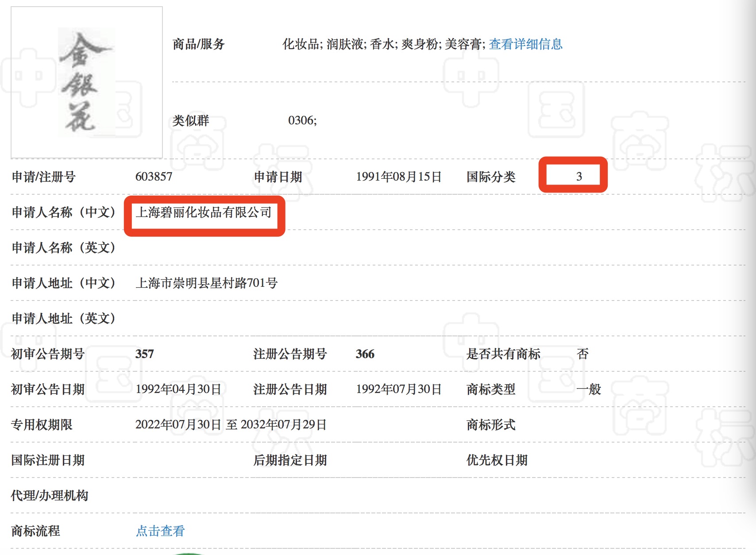The height and width of the screenshot is (555, 756).
Task: Click the 国际注册日期 label
Action: 48,460
